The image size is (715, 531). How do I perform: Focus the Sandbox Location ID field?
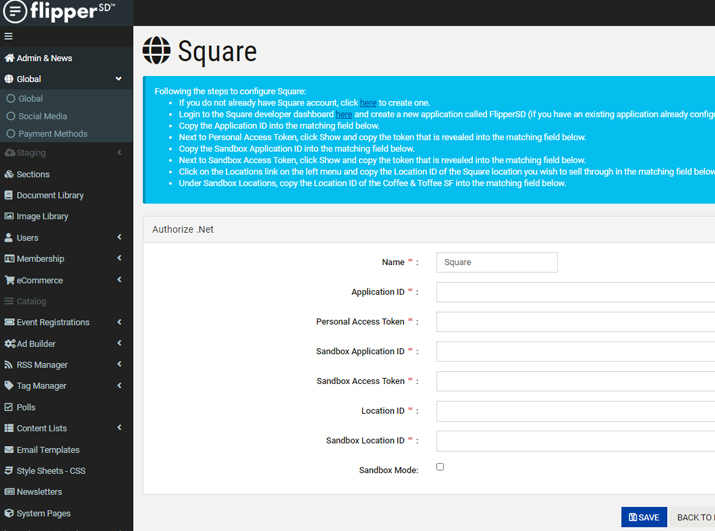point(575,441)
